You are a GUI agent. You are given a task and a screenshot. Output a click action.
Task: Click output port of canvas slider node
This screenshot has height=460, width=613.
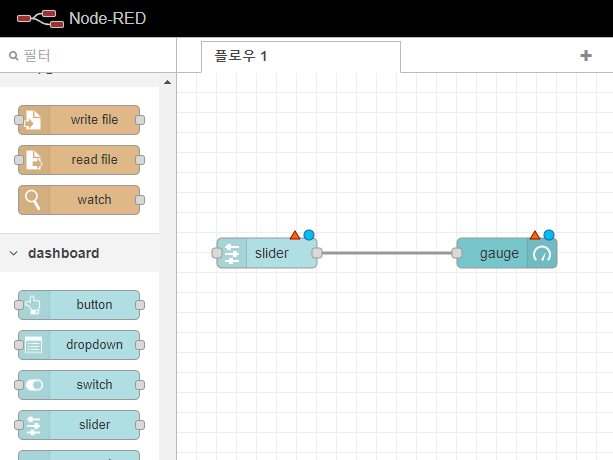click(317, 253)
